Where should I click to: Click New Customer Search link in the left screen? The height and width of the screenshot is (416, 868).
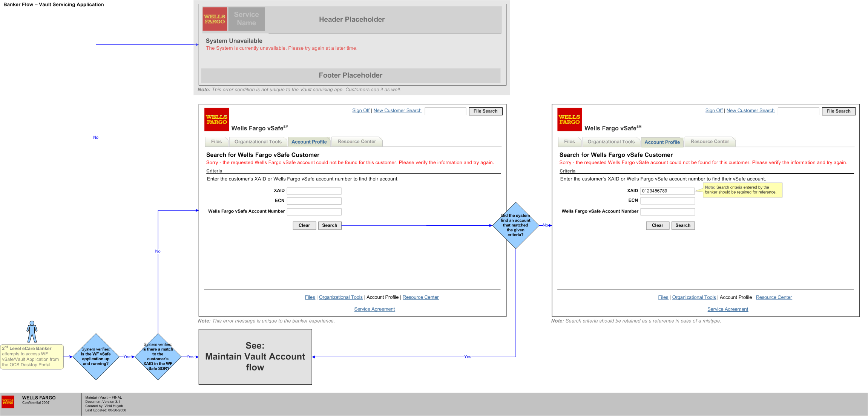point(397,110)
